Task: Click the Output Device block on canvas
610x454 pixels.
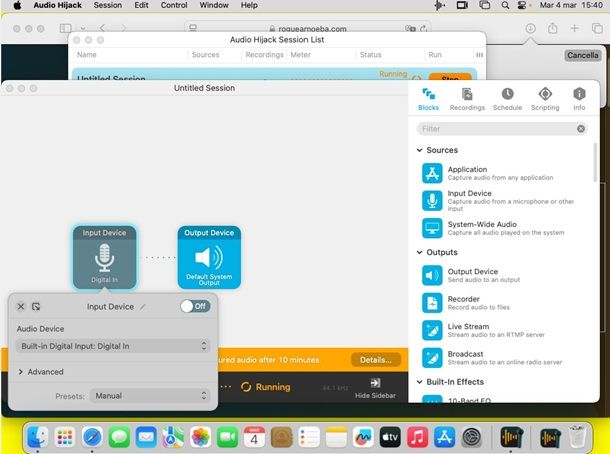Action: (209, 257)
